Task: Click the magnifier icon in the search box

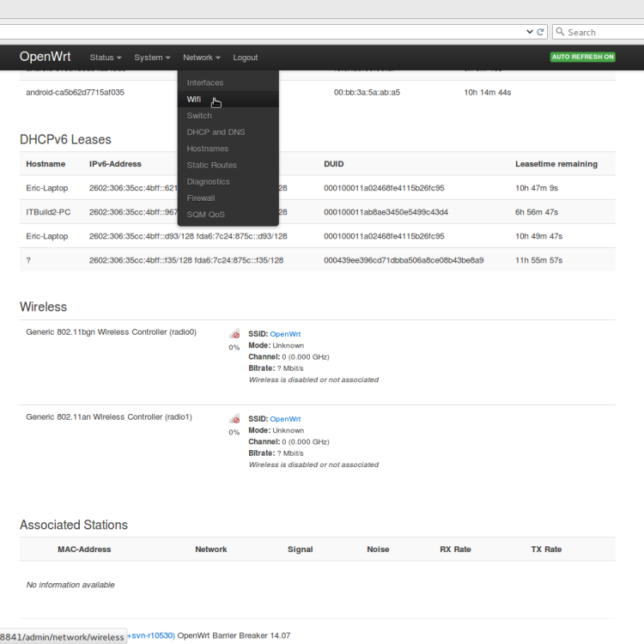Action: 560,32
